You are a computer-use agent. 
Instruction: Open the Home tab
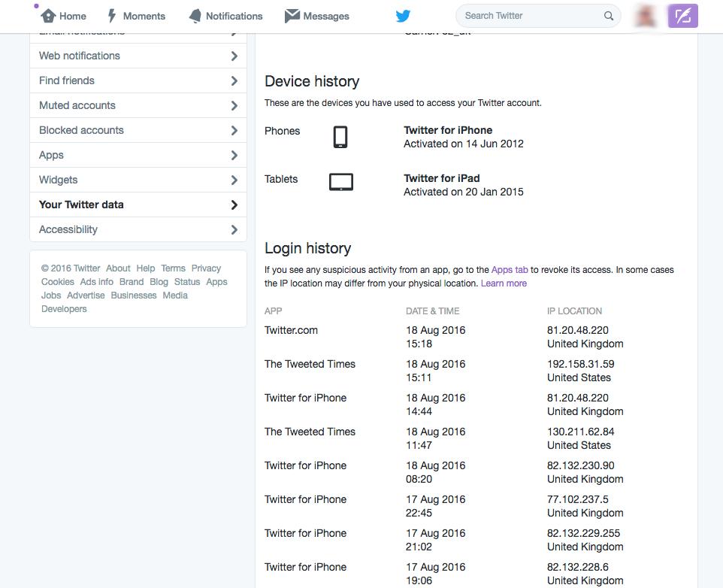pyautogui.click(x=64, y=16)
